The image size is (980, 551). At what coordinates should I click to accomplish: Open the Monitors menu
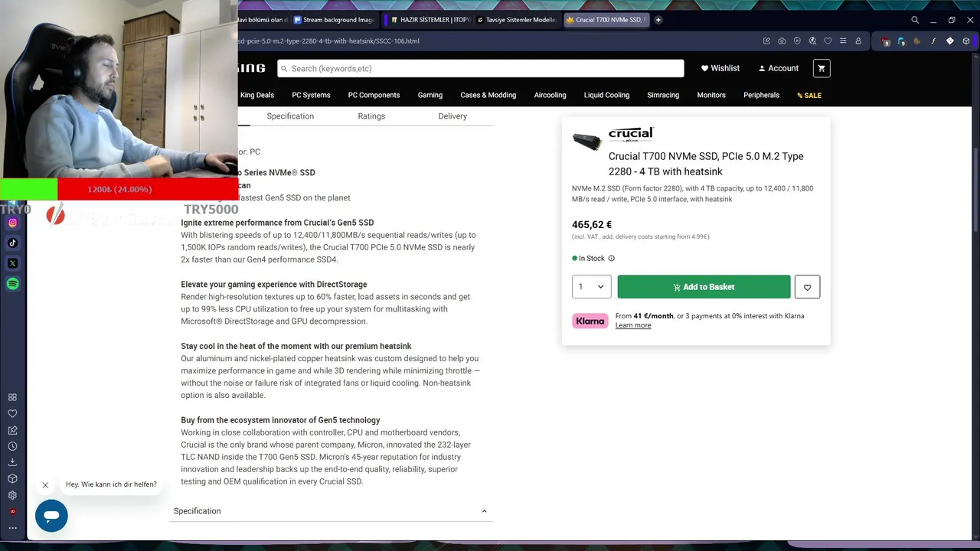click(x=711, y=95)
